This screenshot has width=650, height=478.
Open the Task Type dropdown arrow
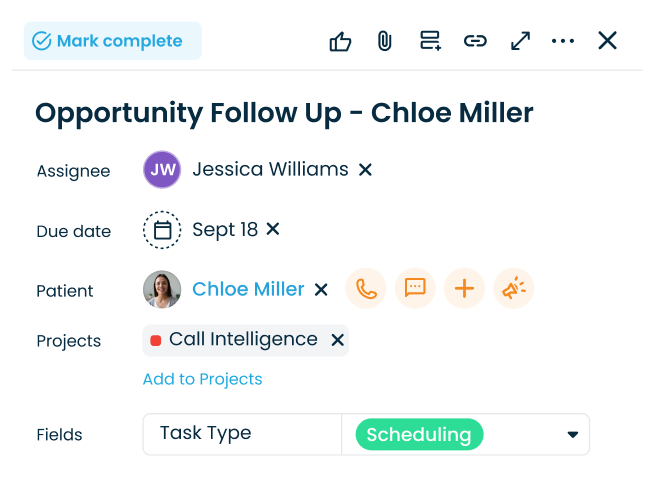[x=573, y=435]
